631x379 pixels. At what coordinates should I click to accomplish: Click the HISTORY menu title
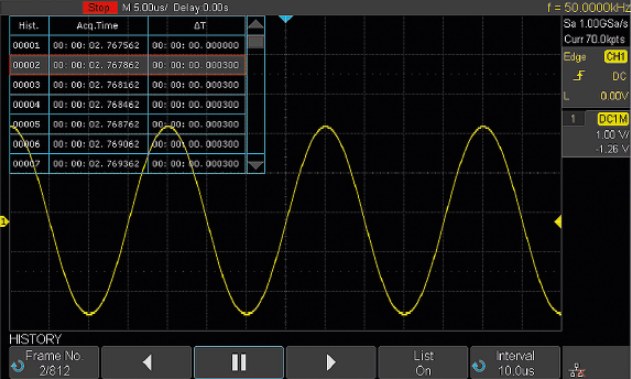tap(35, 339)
